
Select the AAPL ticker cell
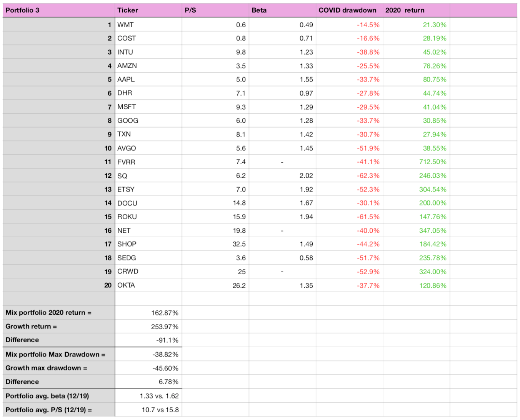[x=148, y=79]
